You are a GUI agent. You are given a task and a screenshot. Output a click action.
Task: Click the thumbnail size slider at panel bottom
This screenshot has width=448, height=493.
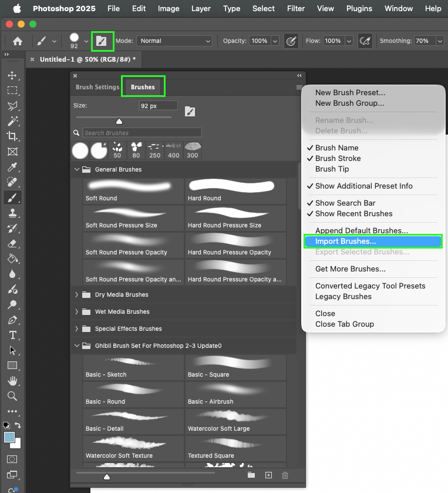coord(107,477)
